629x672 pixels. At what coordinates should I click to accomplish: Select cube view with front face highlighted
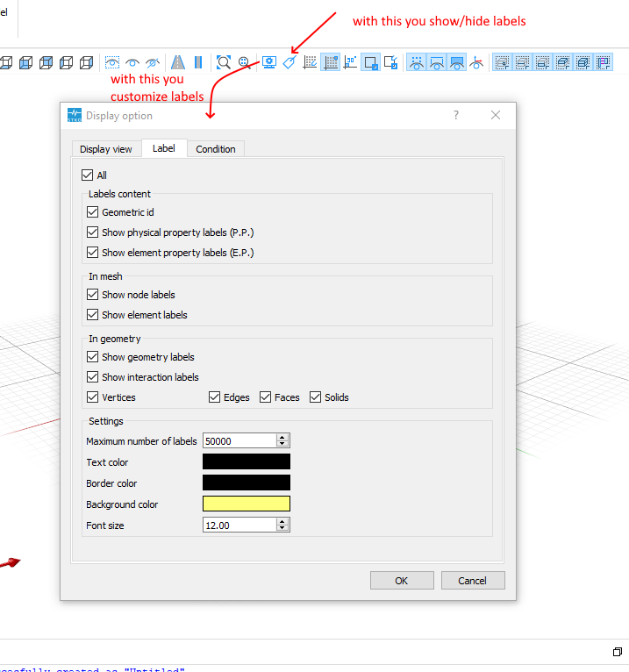25,62
